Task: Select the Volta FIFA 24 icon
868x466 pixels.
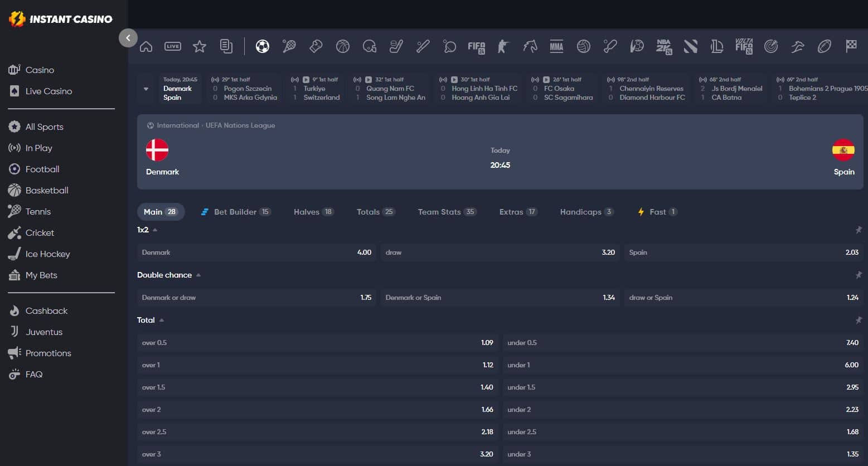Action: point(744,46)
